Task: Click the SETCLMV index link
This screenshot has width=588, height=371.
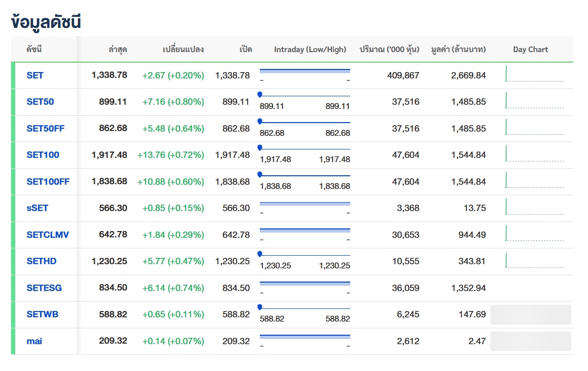Action: coord(48,235)
